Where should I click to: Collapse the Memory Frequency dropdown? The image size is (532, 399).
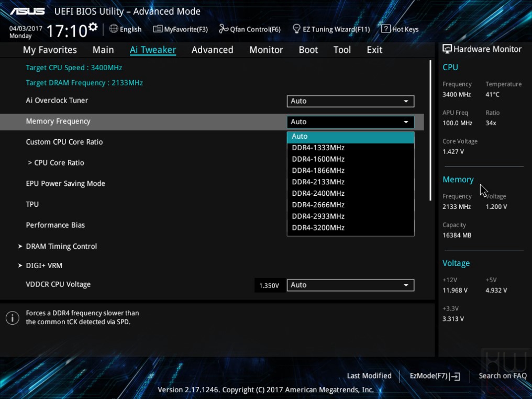[350, 122]
